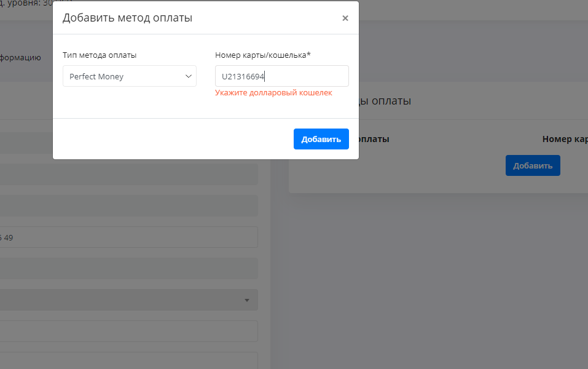Close the add payment method dialog
Screen dimensions: 588x369
[345, 18]
